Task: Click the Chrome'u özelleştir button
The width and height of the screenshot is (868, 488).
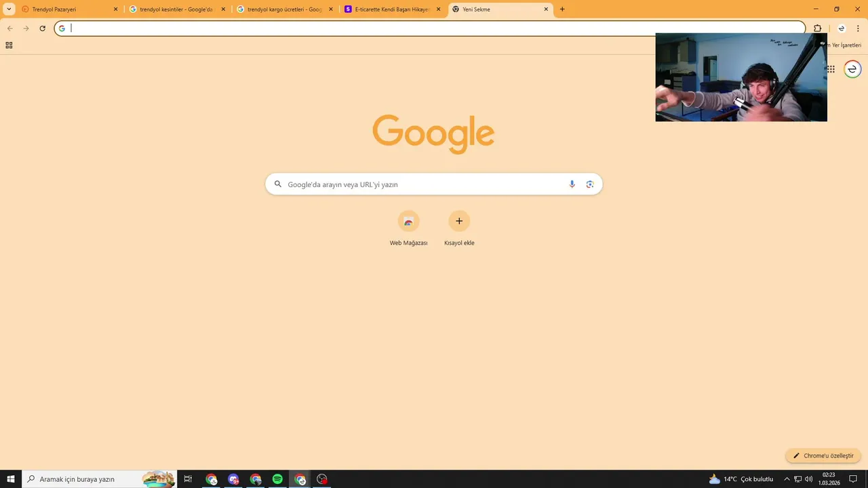Action: pyautogui.click(x=823, y=455)
